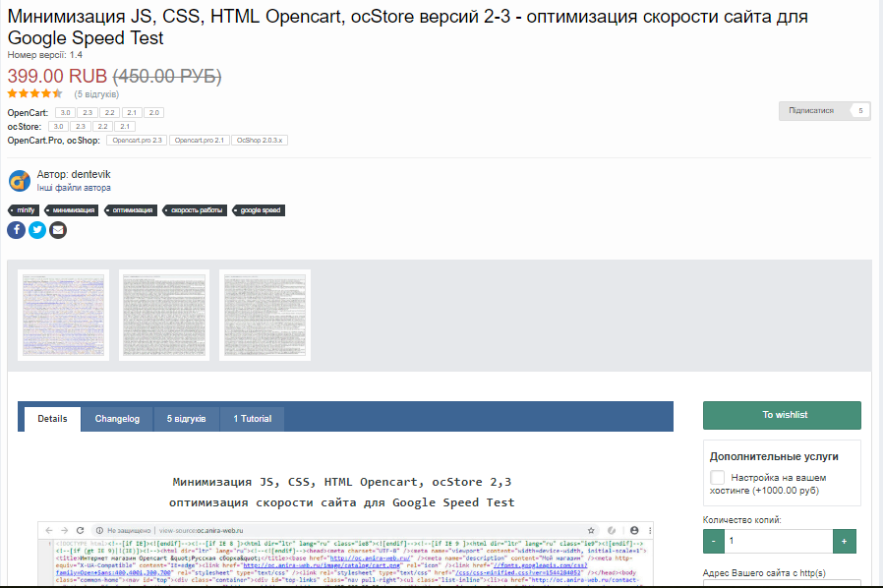This screenshot has width=883, height=588.
Task: Click the quantity input field
Action: point(779,541)
